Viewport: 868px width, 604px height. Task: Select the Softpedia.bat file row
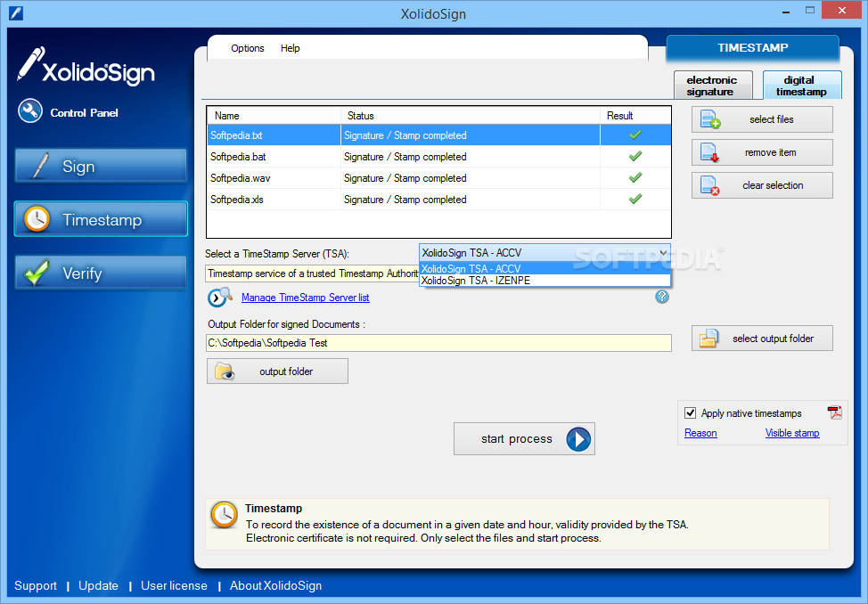point(439,157)
